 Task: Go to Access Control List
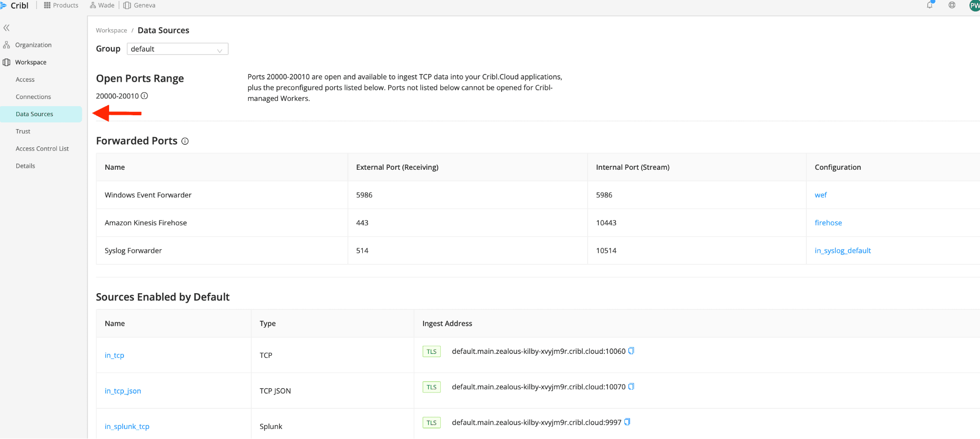tap(42, 149)
